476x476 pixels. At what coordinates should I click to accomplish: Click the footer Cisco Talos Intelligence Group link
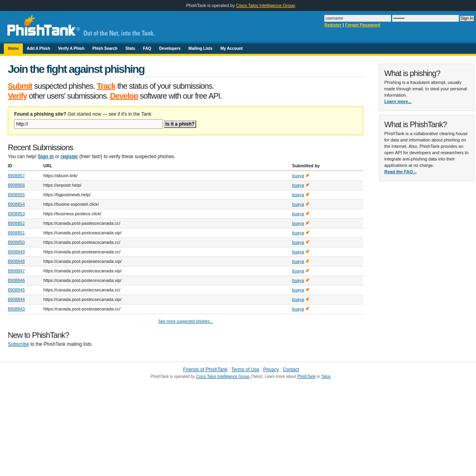223,376
